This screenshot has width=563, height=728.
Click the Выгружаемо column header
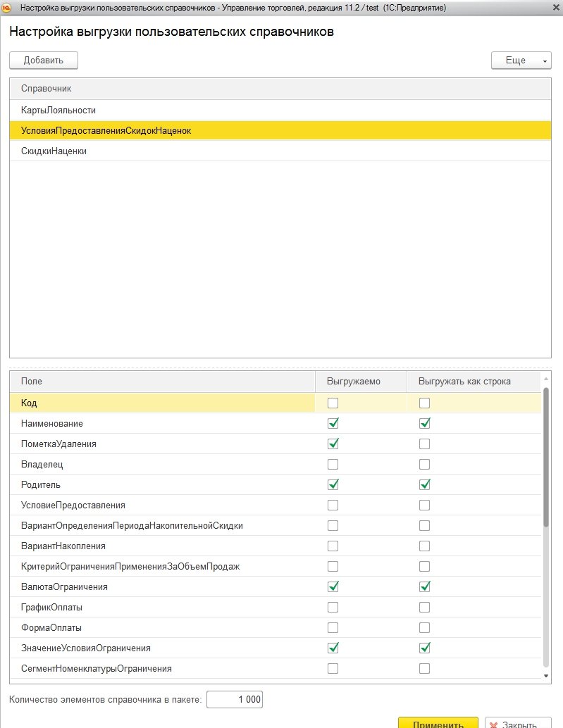click(x=361, y=381)
